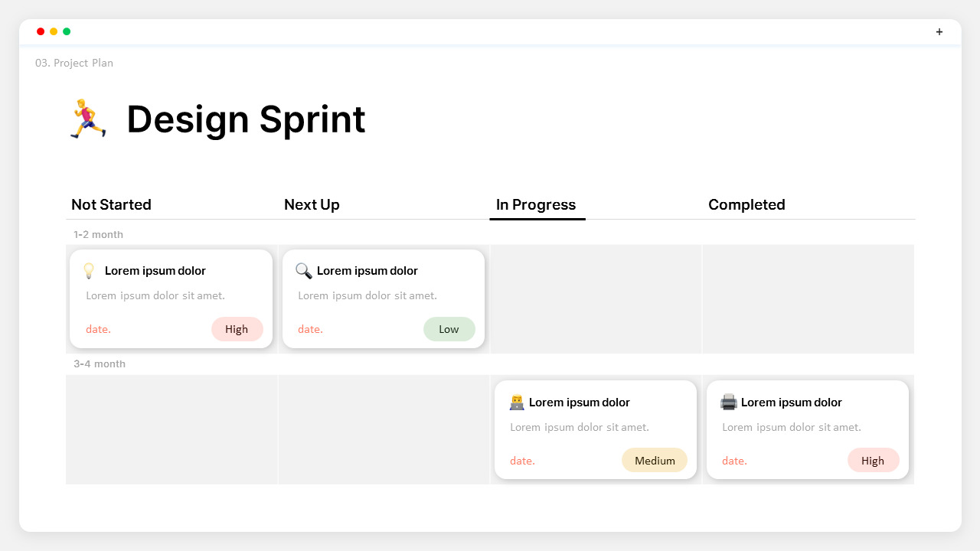Screen dimensions: 980x551
Task: Click the technologist icon on the In Progress card
Action: click(x=517, y=402)
